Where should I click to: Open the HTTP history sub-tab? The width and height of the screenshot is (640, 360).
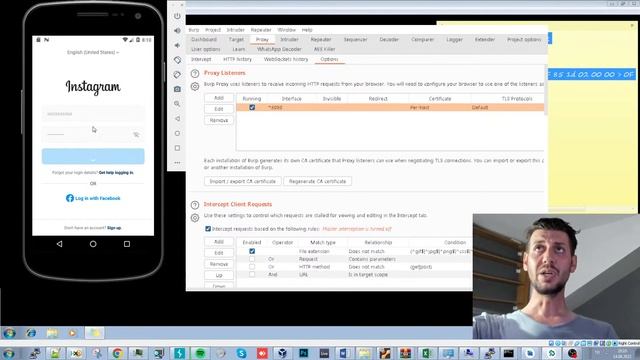coord(237,59)
